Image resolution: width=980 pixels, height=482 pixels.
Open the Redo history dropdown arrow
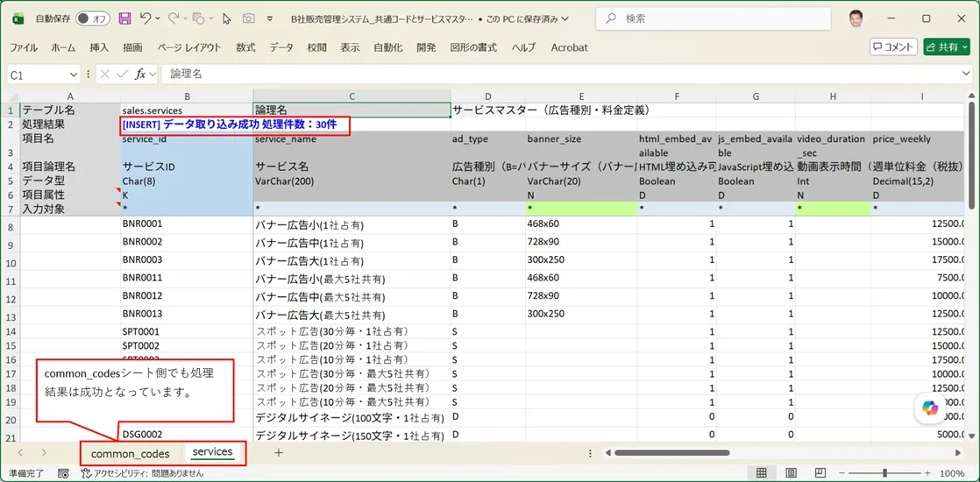(x=185, y=18)
